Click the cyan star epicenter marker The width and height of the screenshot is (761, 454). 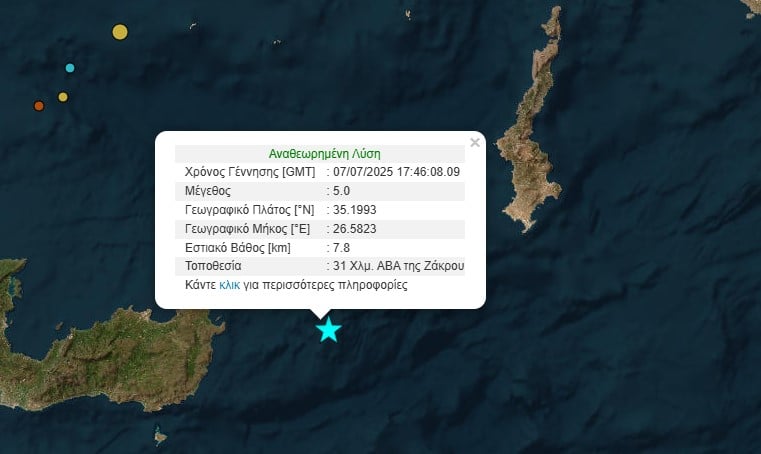(x=329, y=330)
